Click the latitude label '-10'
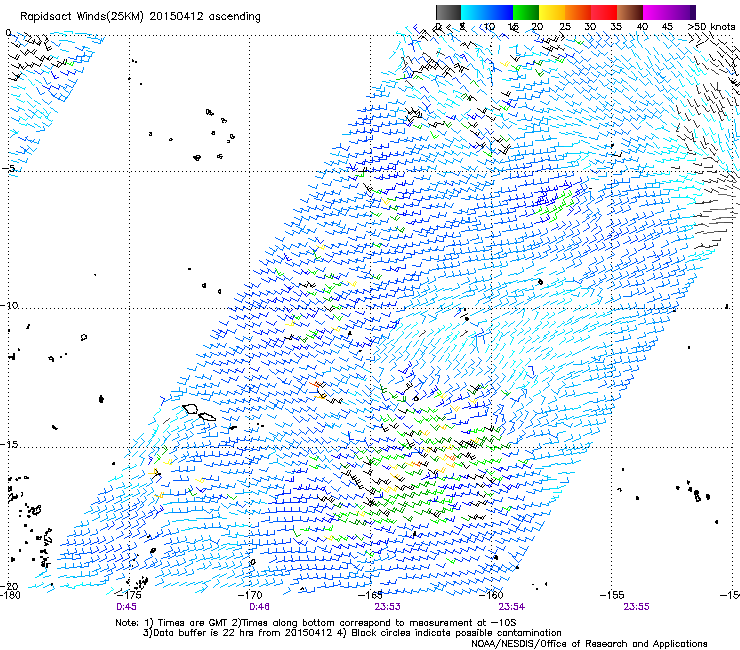This screenshot has width=740, height=650. [9, 305]
